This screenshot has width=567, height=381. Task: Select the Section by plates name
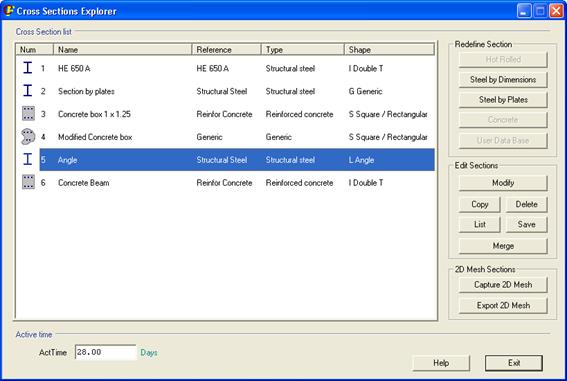click(86, 91)
